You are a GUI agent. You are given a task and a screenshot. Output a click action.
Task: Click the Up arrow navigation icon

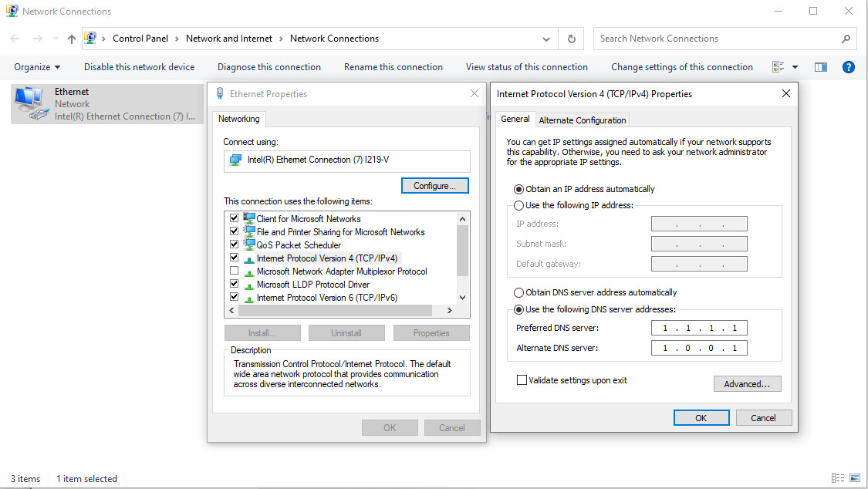[x=72, y=39]
